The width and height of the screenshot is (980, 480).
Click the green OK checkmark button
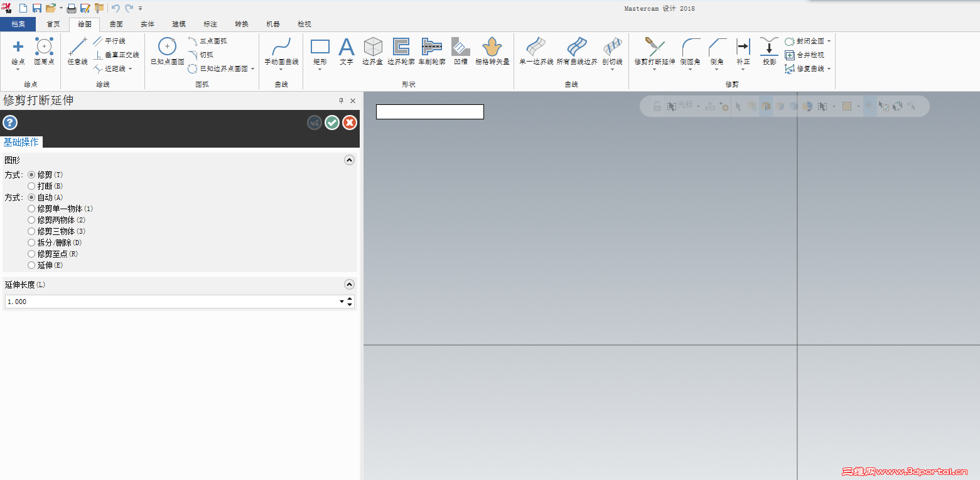[332, 123]
